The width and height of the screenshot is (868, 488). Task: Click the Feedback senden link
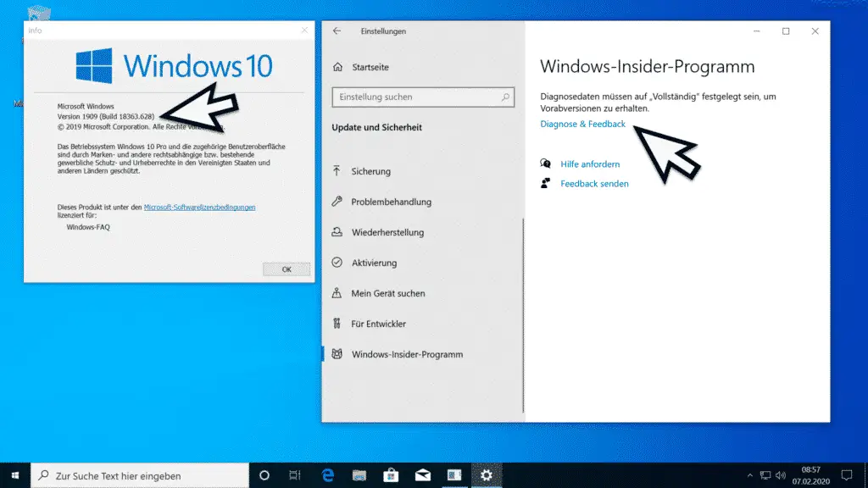(594, 184)
